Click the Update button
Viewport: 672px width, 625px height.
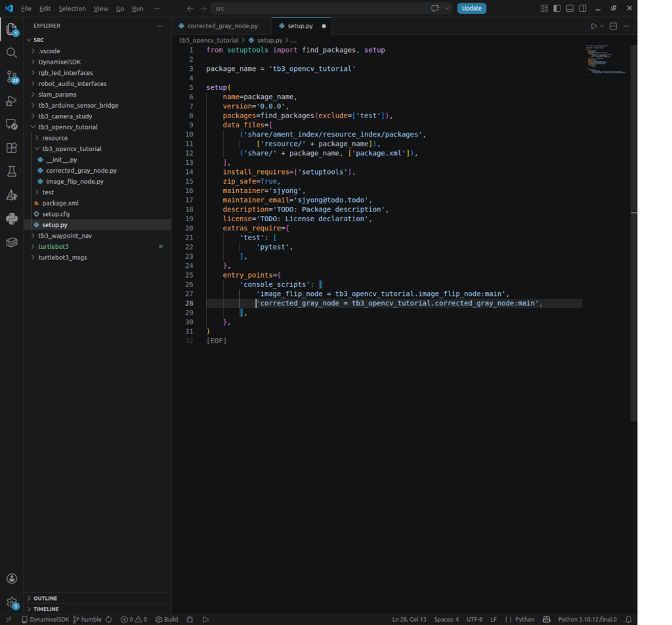[x=471, y=8]
